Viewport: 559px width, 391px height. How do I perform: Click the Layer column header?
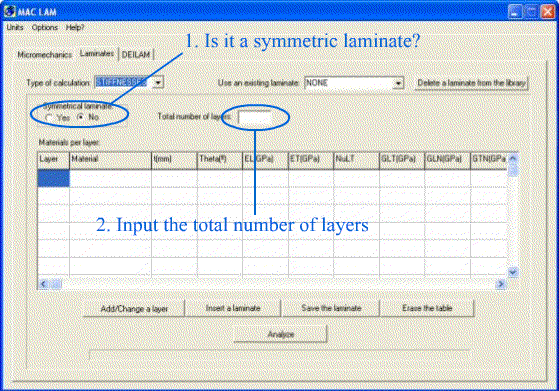point(53,160)
